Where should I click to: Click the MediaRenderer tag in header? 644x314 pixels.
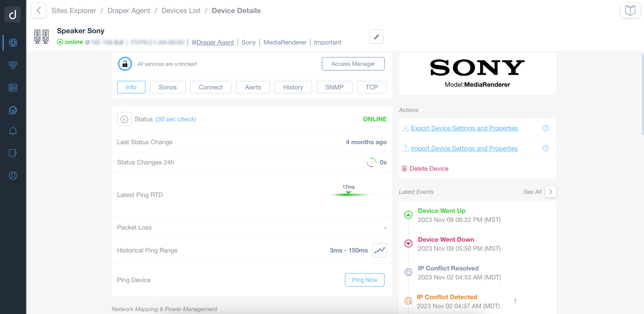[x=285, y=42]
